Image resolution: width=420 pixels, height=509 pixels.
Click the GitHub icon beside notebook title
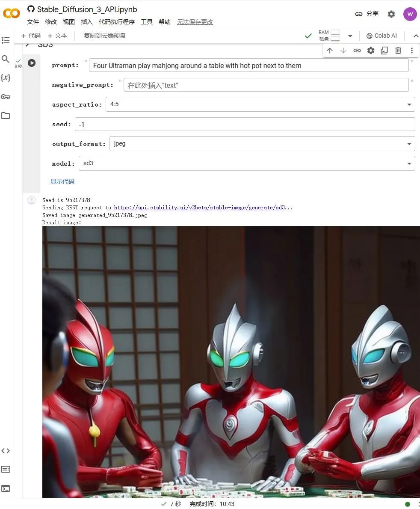point(31,9)
